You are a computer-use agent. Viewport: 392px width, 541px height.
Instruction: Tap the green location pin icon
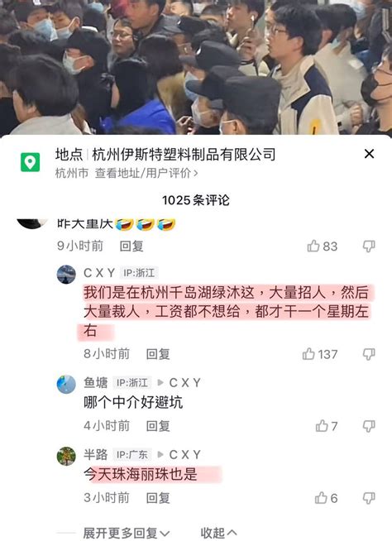tap(31, 162)
